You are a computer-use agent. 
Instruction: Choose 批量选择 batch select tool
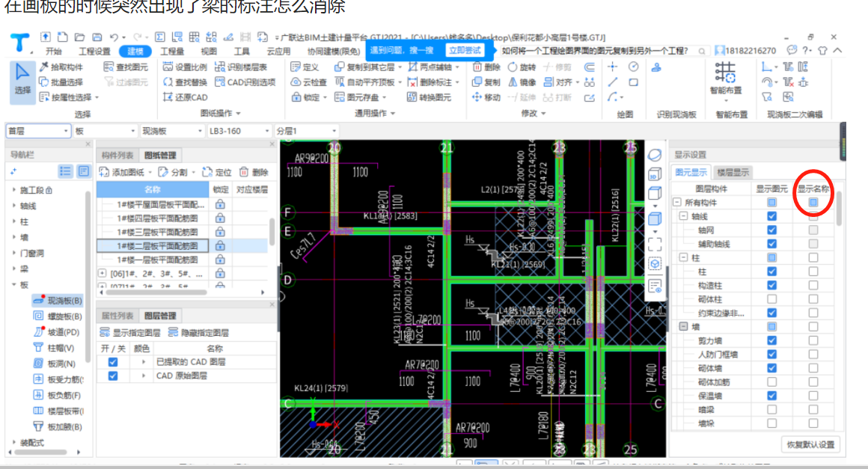tap(61, 82)
